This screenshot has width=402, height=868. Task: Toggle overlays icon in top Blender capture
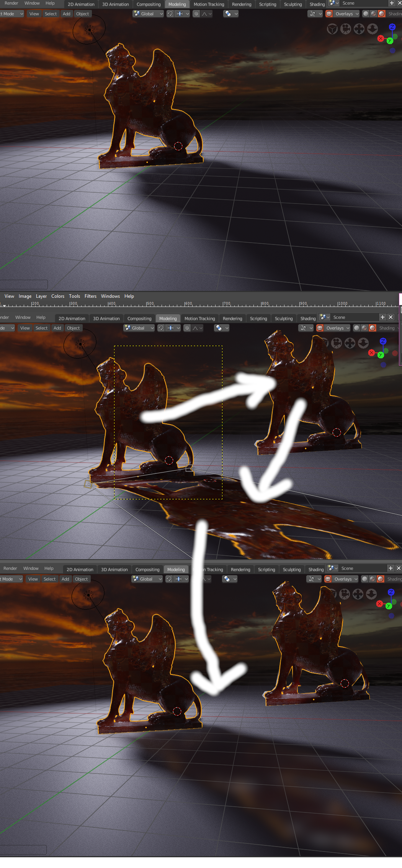[x=329, y=14]
